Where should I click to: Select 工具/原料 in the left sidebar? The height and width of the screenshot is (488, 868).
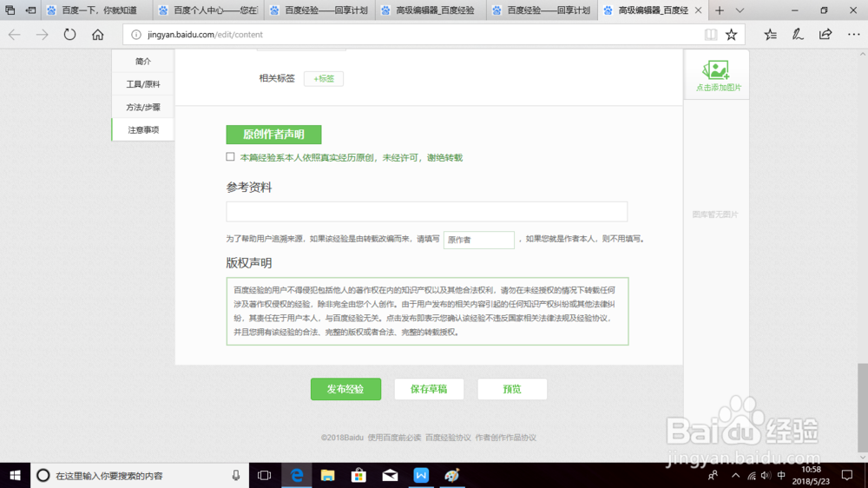pyautogui.click(x=143, y=84)
